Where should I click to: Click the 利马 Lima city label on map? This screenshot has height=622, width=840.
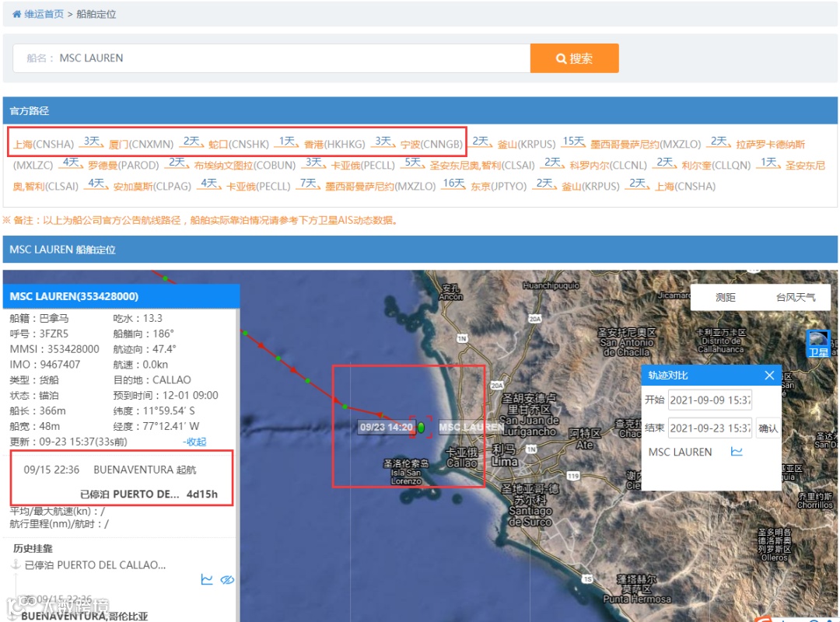coord(505,455)
